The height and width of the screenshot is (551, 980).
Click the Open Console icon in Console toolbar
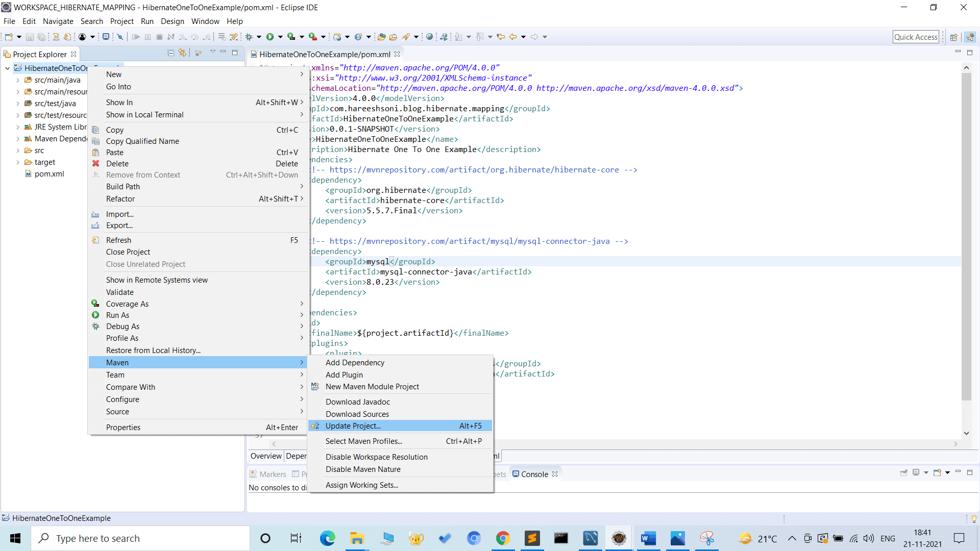(x=937, y=473)
